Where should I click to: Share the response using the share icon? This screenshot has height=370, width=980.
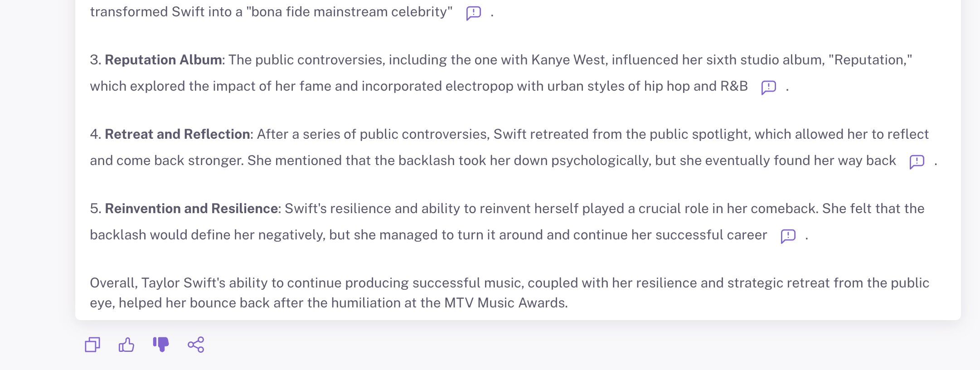tap(196, 345)
